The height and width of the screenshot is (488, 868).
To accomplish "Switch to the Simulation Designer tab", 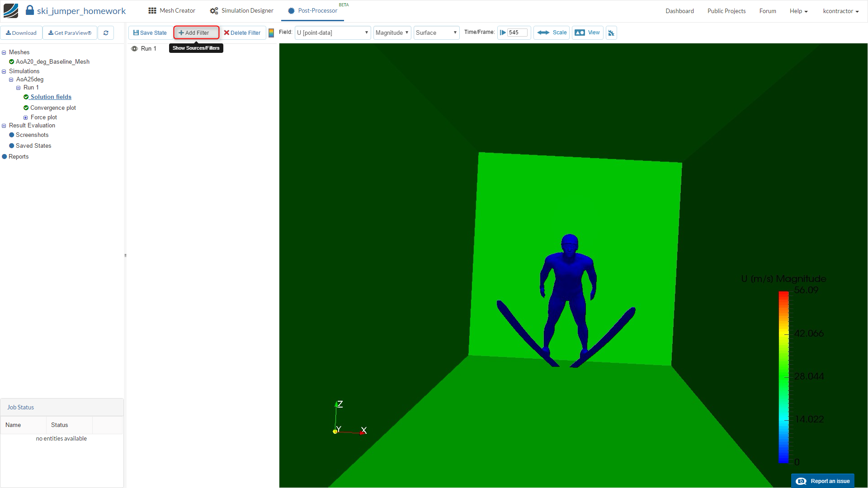I will click(x=242, y=11).
